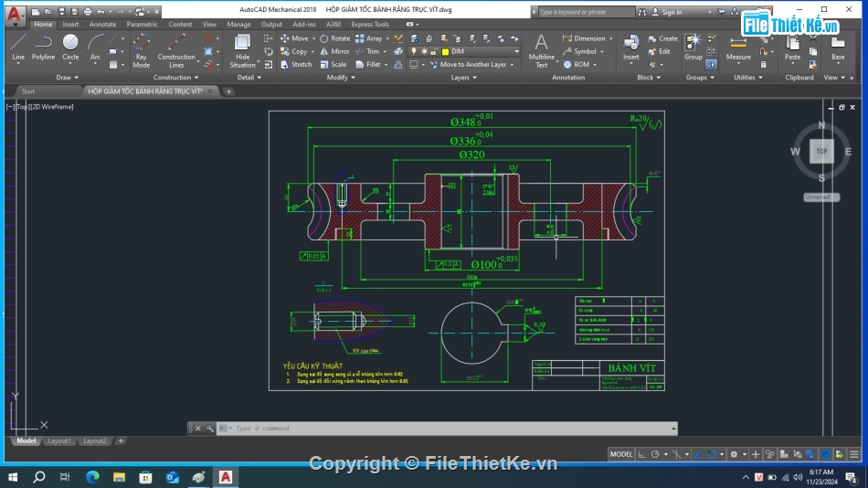Screen dimensions: 868x488
Task: Expand the Groups panel
Action: 700,78
